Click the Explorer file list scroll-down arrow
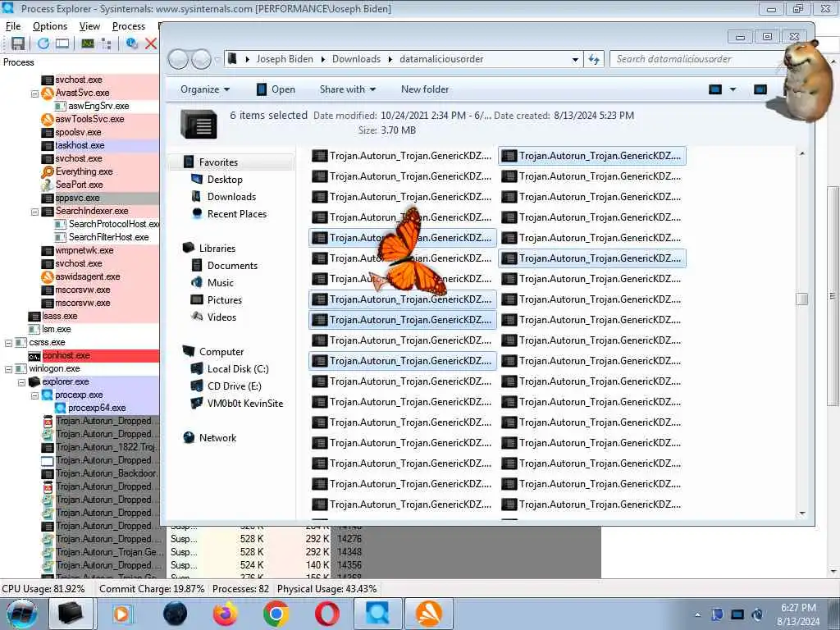The image size is (840, 630). tap(802, 514)
